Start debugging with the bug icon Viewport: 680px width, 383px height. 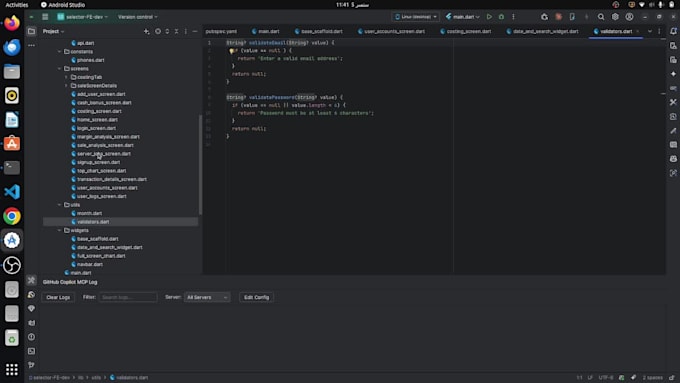click(x=501, y=17)
